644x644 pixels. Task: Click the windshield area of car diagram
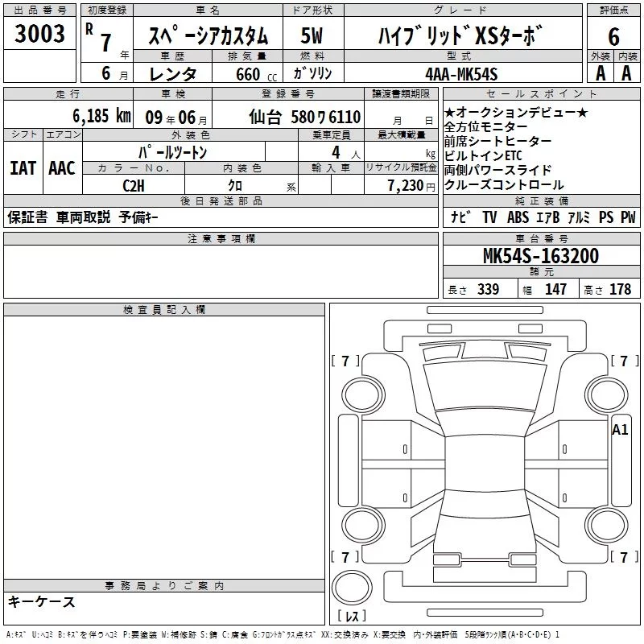tap(485, 386)
